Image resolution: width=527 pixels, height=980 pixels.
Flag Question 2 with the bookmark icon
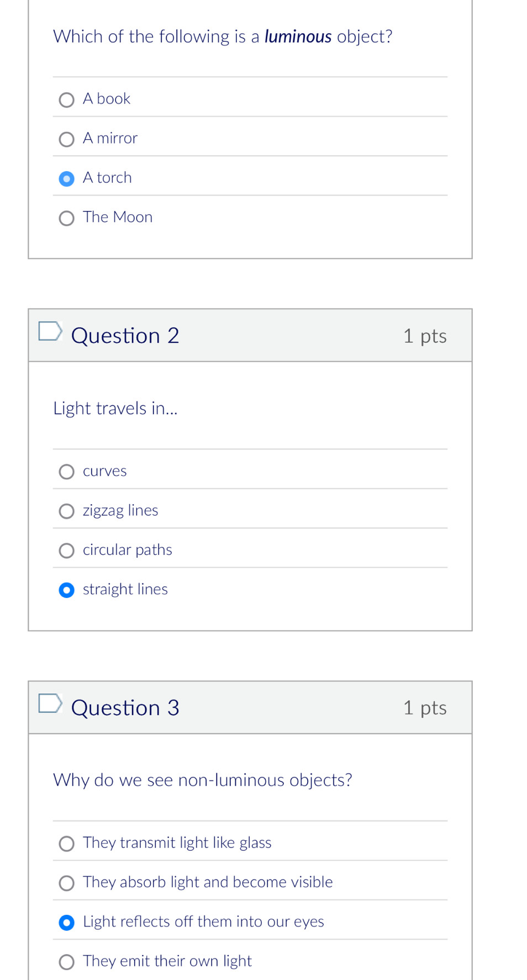(x=50, y=331)
